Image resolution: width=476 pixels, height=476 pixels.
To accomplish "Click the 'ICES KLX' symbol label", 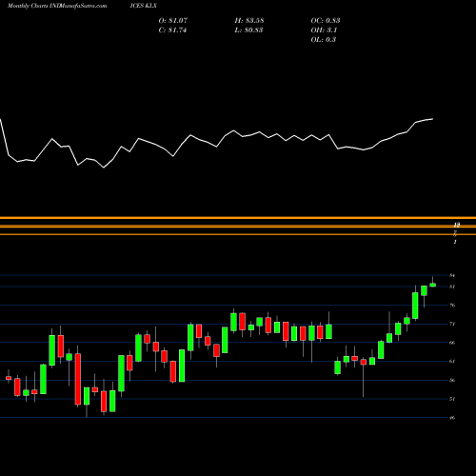I will (x=144, y=6).
